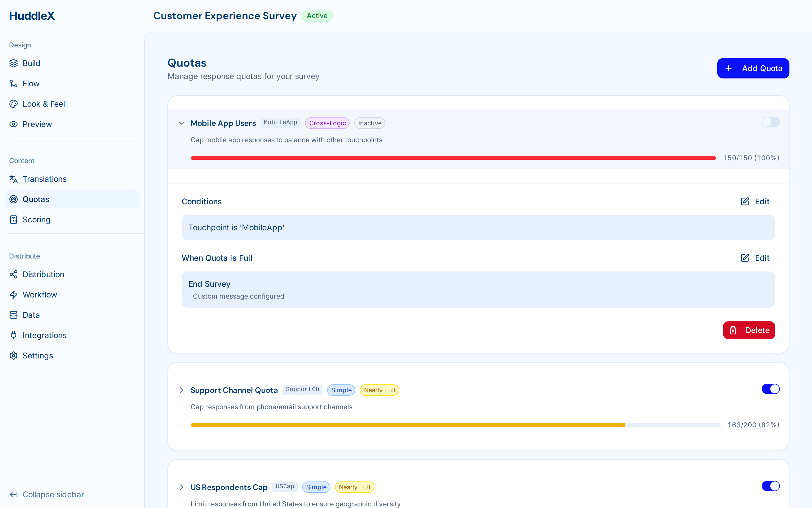Image resolution: width=812 pixels, height=508 pixels.
Task: Click the Customer Experience Survey title
Action: click(x=225, y=16)
